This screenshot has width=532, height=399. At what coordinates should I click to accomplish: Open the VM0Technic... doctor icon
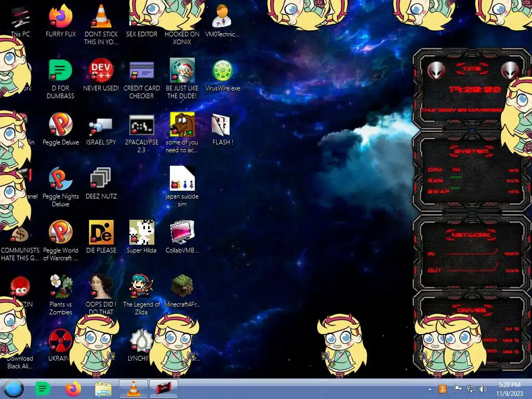click(222, 21)
